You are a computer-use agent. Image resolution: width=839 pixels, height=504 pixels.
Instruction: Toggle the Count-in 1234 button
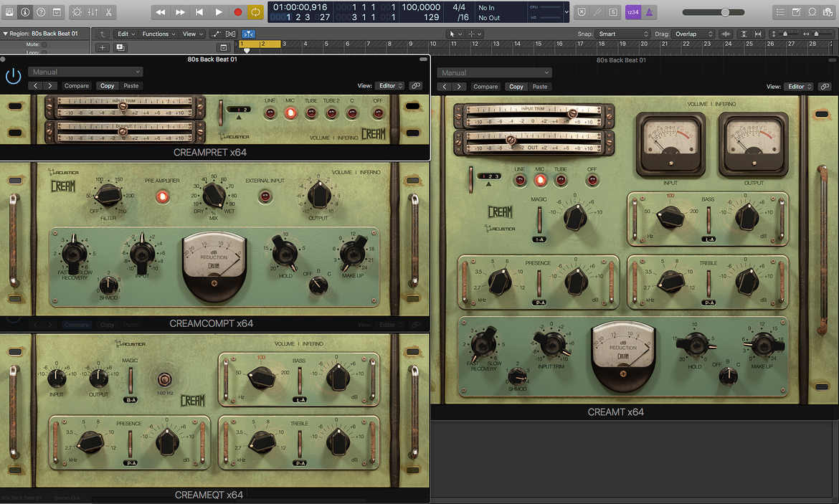pos(633,11)
